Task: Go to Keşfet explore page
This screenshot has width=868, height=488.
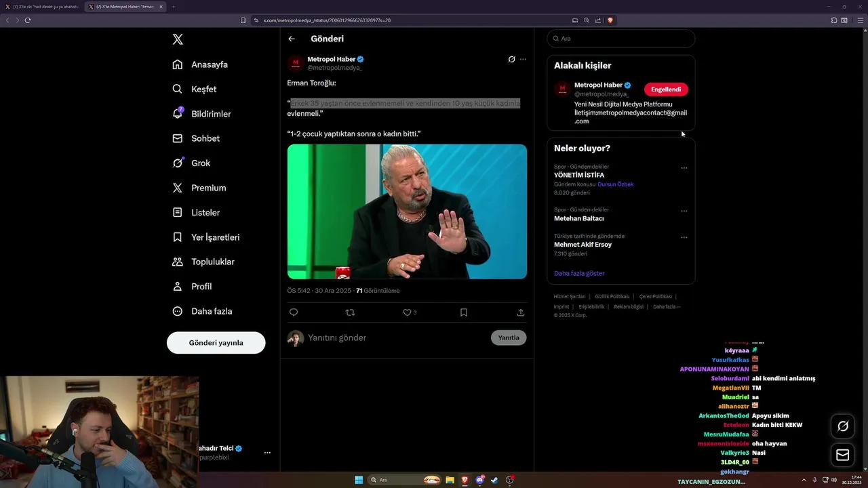Action: point(195,89)
